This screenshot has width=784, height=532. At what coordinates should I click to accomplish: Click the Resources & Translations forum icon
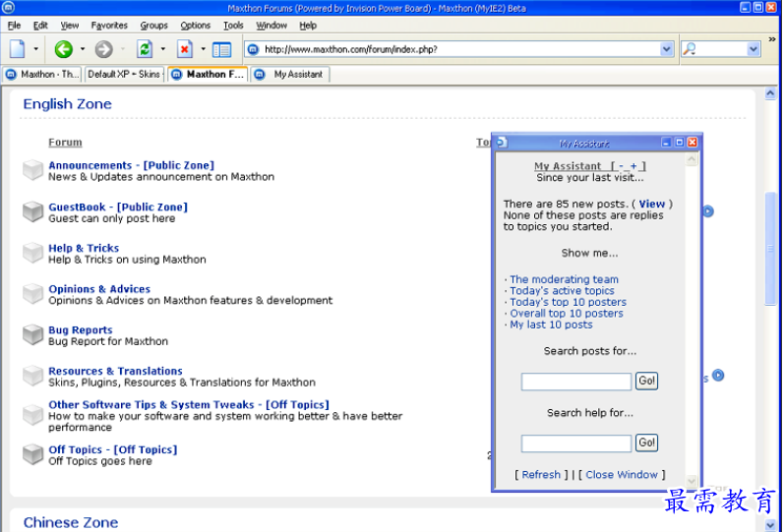coord(32,376)
